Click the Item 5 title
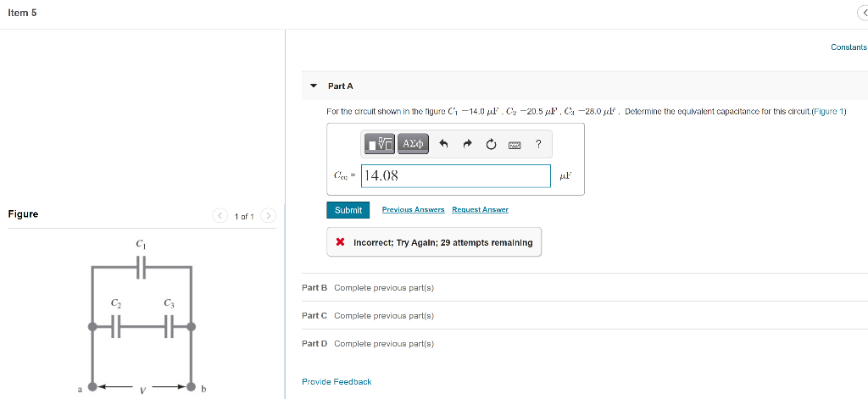Screen dimensions: 868x399 coord(22,13)
